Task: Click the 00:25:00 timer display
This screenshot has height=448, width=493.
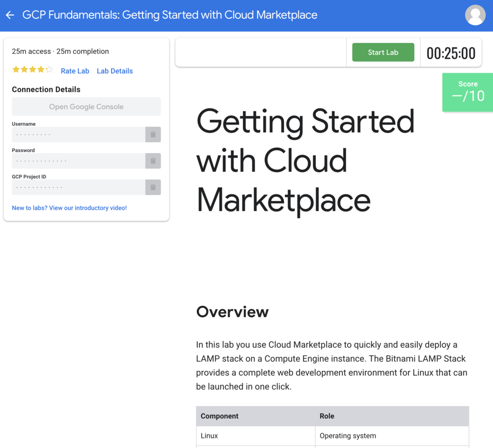Action: (451, 53)
